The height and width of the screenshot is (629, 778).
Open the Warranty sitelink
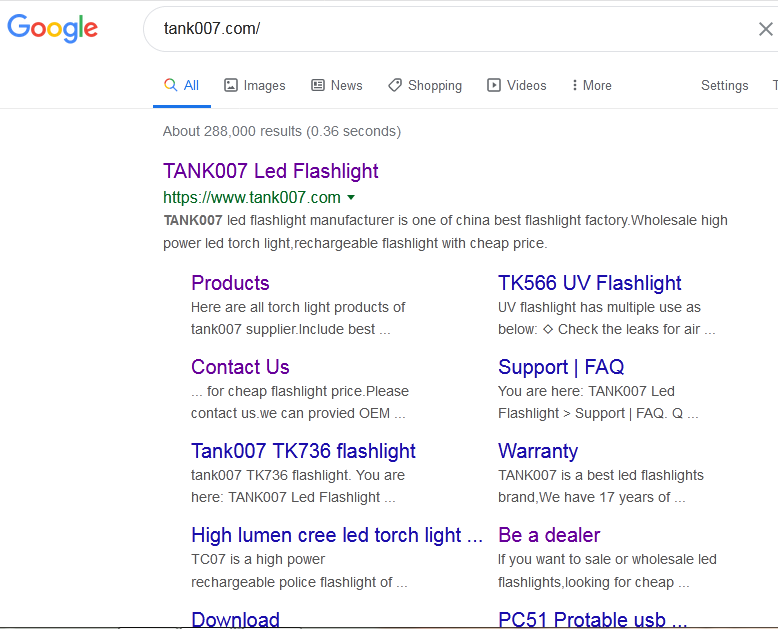click(x=538, y=451)
